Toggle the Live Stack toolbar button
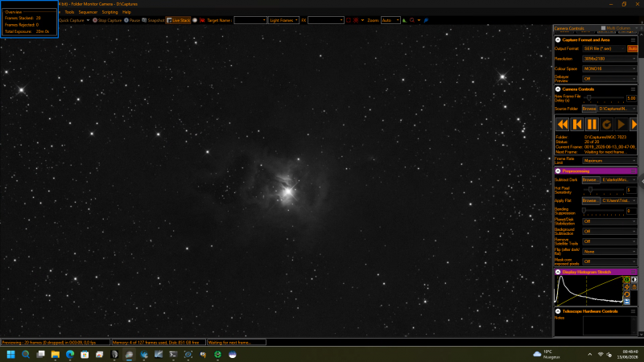 (178, 20)
